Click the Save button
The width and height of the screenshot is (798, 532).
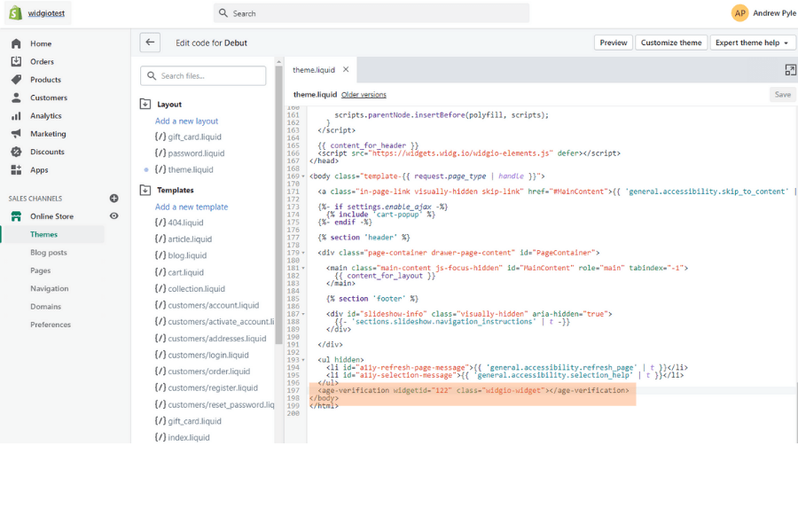(x=782, y=95)
